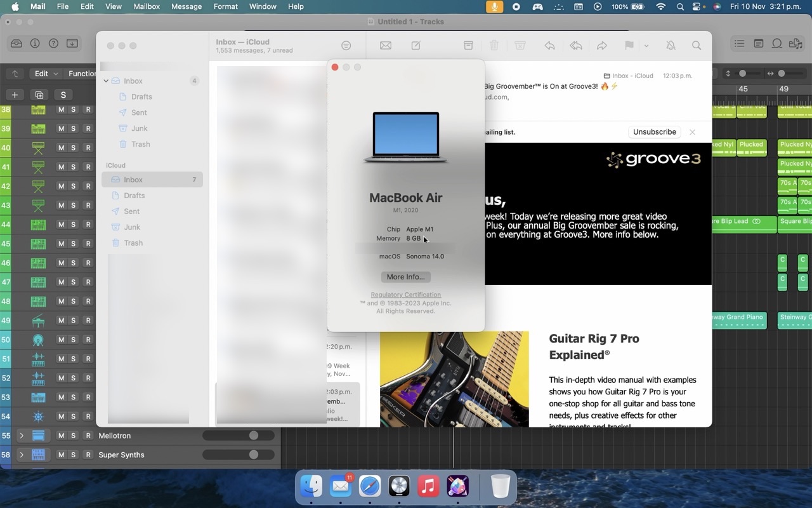Select iCloud Junk mailbox
The image size is (812, 508).
click(152, 227)
